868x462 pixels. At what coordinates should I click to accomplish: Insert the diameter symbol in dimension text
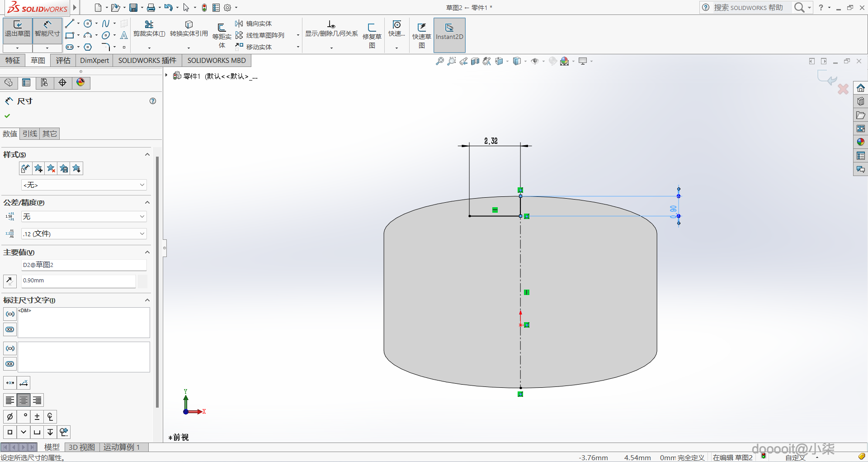click(10, 417)
